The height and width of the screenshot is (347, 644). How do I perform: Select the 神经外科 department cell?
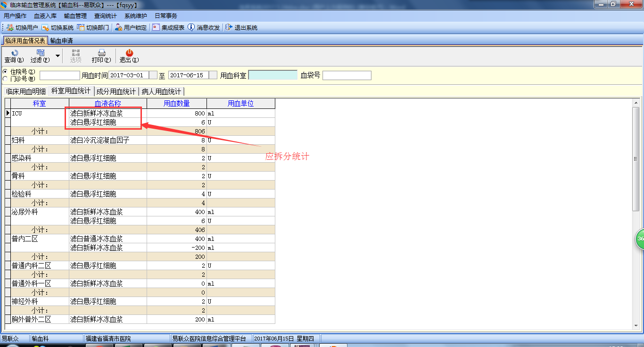(x=40, y=302)
